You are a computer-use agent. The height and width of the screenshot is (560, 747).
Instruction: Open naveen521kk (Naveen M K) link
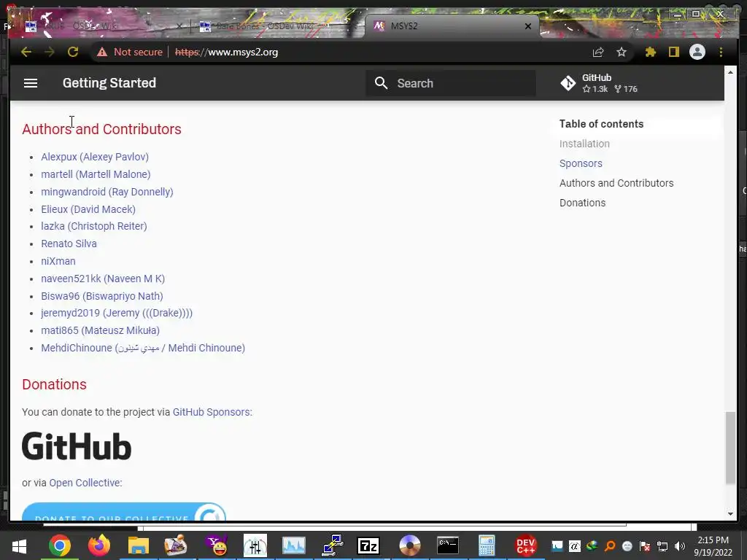103,279
